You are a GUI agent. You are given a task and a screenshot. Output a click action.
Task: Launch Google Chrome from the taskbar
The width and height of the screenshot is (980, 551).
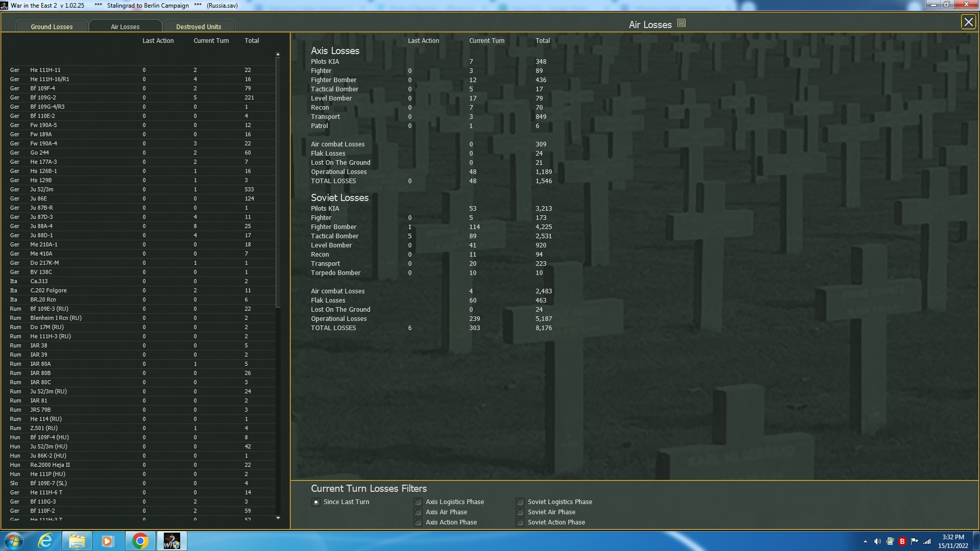pos(140,541)
